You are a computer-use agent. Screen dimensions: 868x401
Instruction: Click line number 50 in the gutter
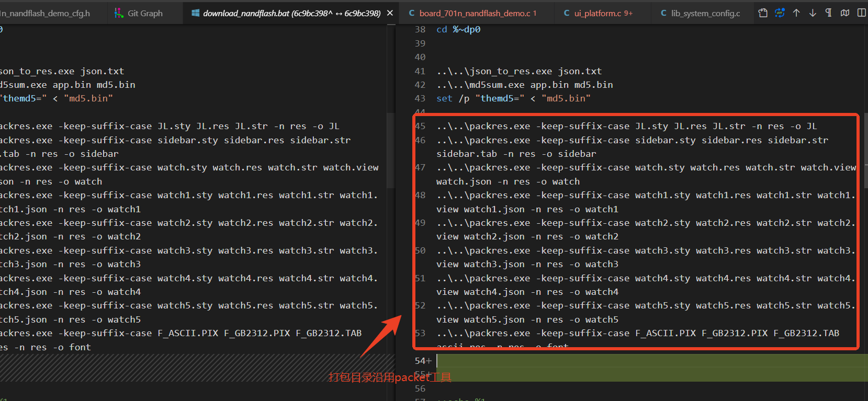click(420, 250)
